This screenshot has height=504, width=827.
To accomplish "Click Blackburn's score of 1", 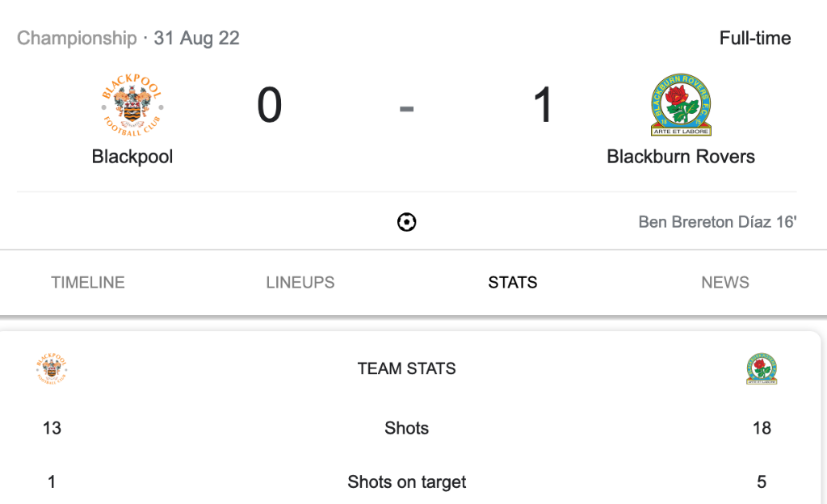I will click(x=544, y=106).
